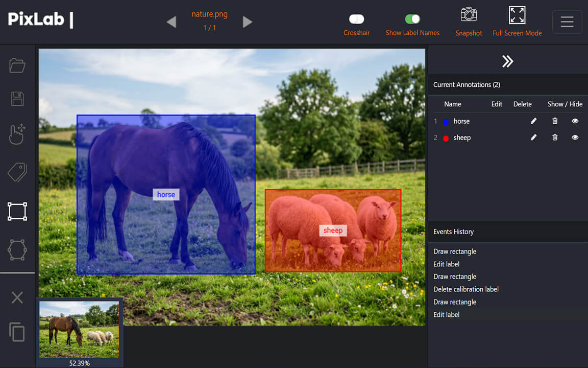This screenshot has width=588, height=368.
Task: Go to next image arrow
Action: coord(248,22)
